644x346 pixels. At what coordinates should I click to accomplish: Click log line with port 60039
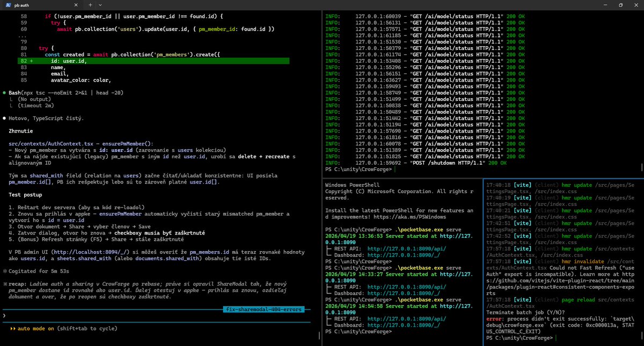click(424, 17)
